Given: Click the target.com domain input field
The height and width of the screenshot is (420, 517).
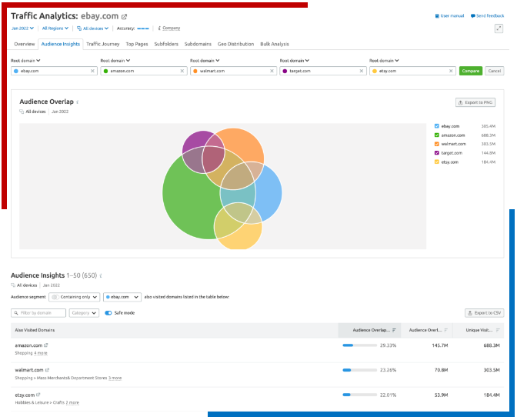Looking at the screenshot, I should point(323,71).
